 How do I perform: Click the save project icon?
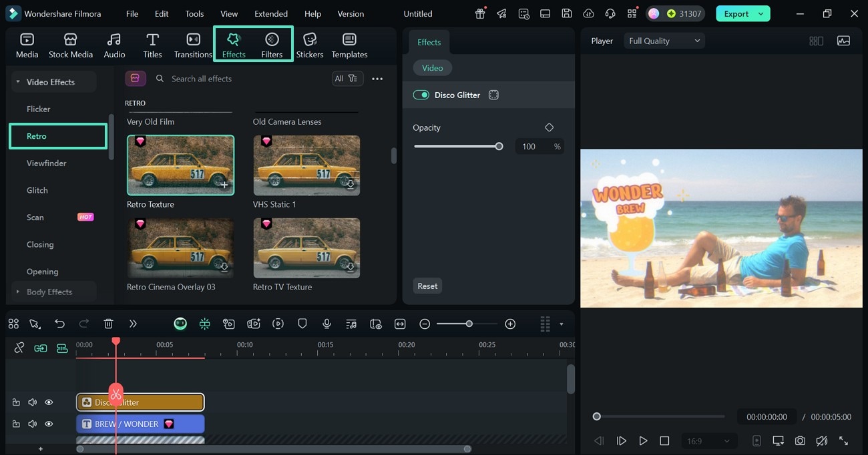[566, 13]
